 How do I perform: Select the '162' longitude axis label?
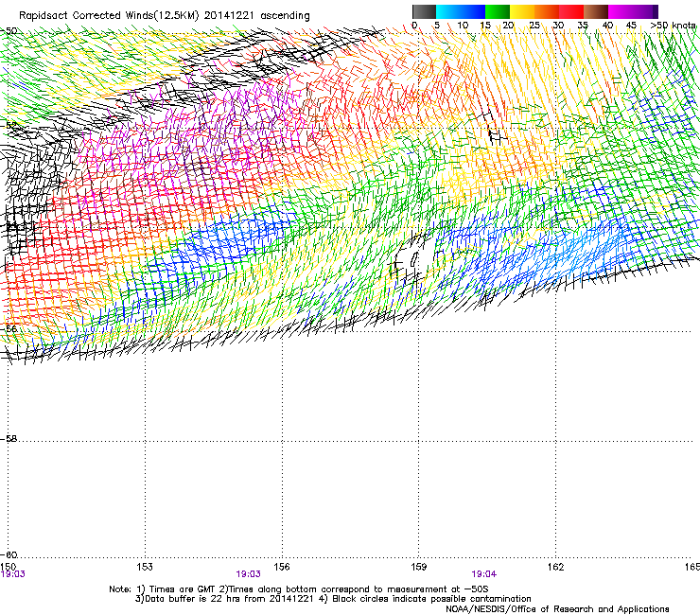pos(556,567)
